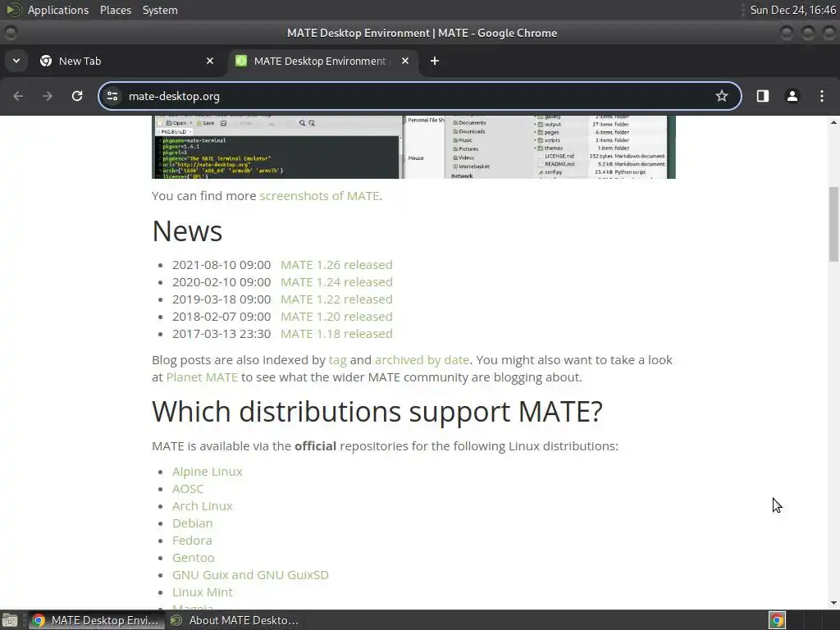Screen dimensions: 840x630
Task: Open the Places menu
Action: pos(116,10)
